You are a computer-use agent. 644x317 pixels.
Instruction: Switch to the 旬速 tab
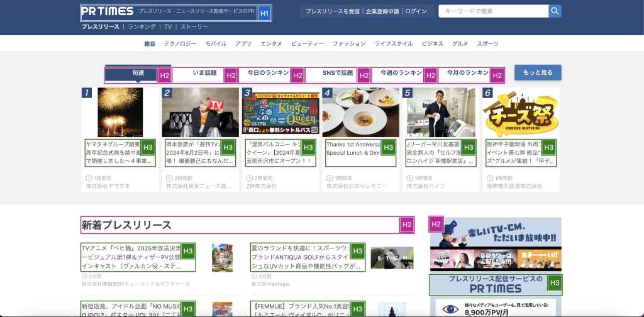138,74
